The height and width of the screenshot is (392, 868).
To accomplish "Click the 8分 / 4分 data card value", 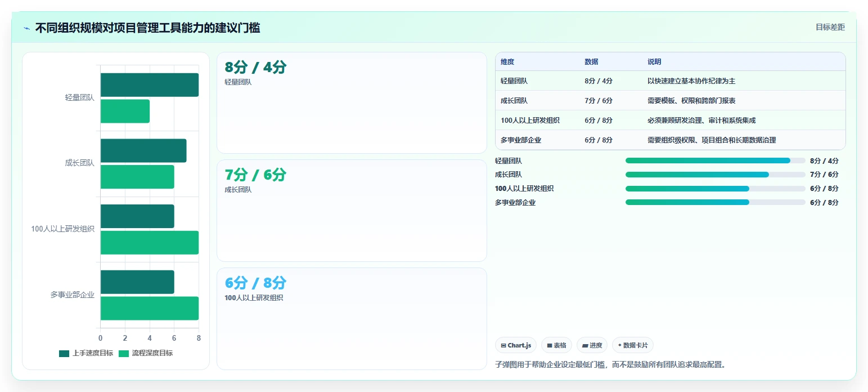I will pyautogui.click(x=255, y=67).
